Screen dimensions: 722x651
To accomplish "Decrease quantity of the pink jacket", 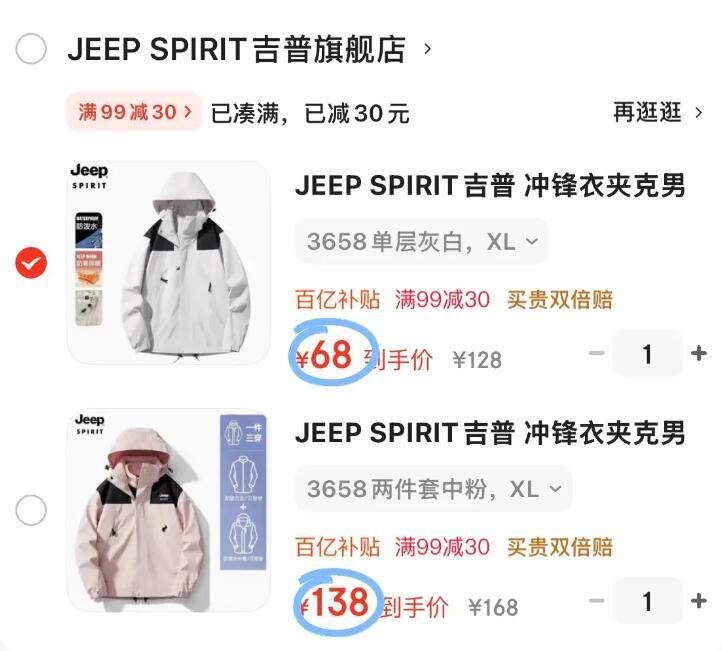I will 597,601.
